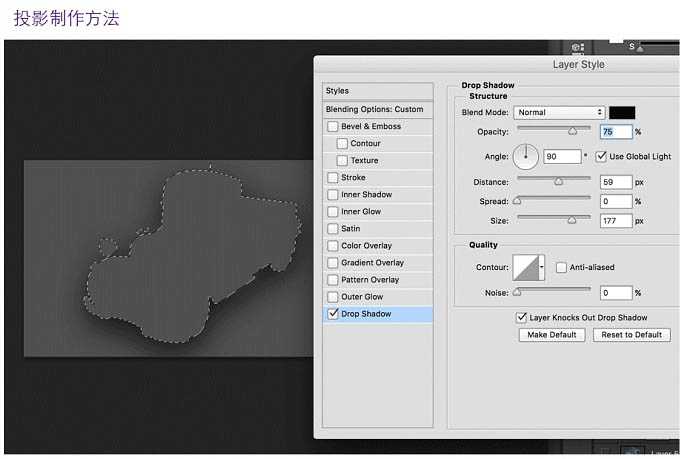Image resolution: width=683 pixels, height=459 pixels.
Task: Select the Inner Shadow label
Action: [x=367, y=194]
